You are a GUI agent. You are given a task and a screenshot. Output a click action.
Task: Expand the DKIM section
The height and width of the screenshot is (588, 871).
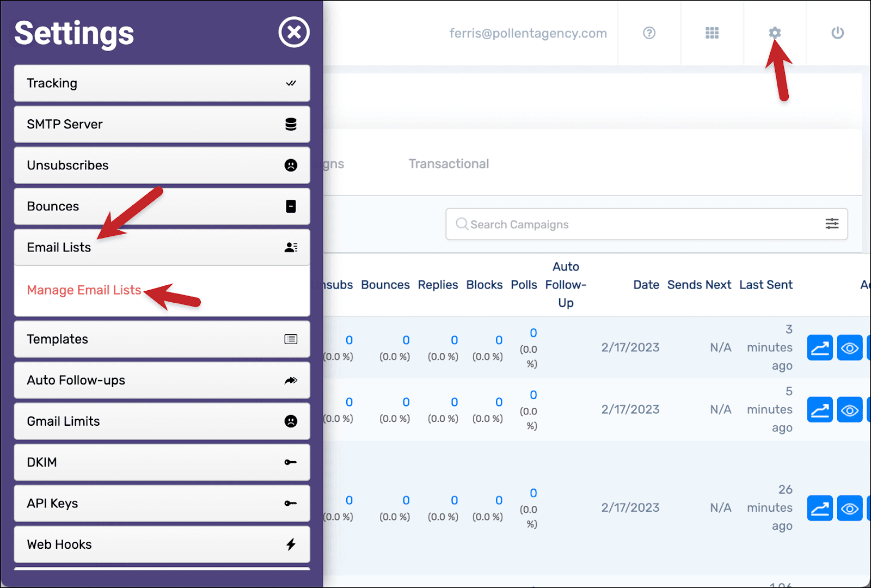pos(162,462)
